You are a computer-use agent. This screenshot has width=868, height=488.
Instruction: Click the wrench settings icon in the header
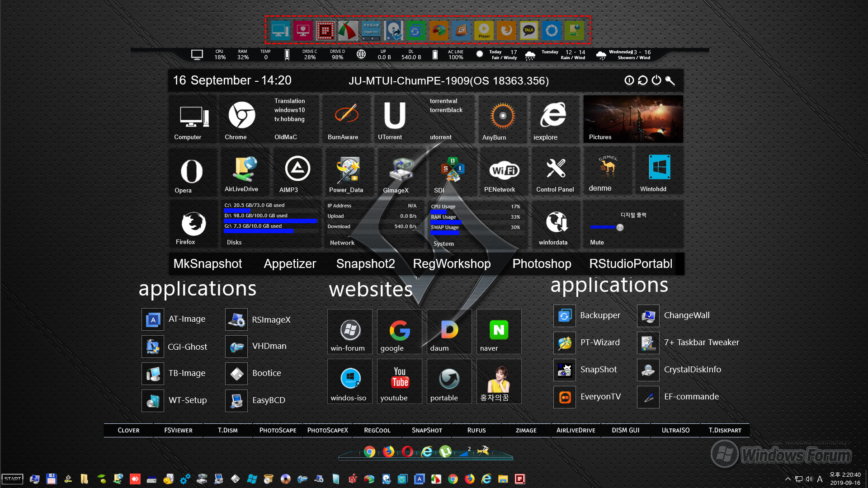[x=670, y=80]
